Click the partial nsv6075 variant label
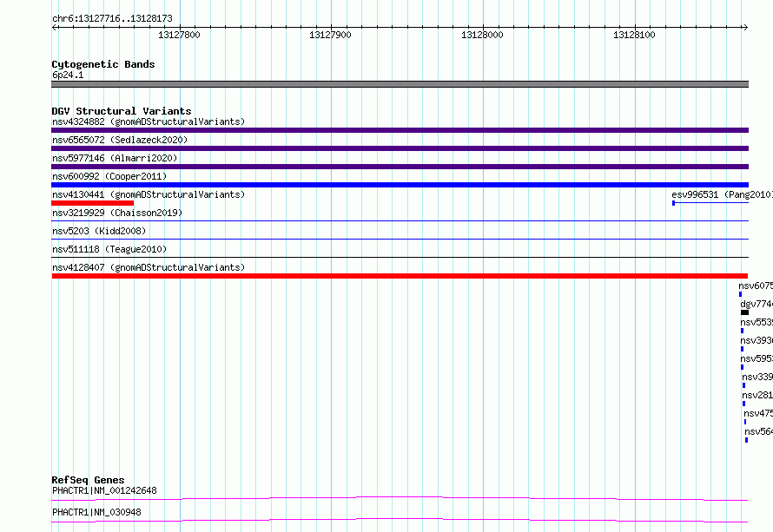Image resolution: width=773 pixels, height=532 pixels. click(x=756, y=286)
